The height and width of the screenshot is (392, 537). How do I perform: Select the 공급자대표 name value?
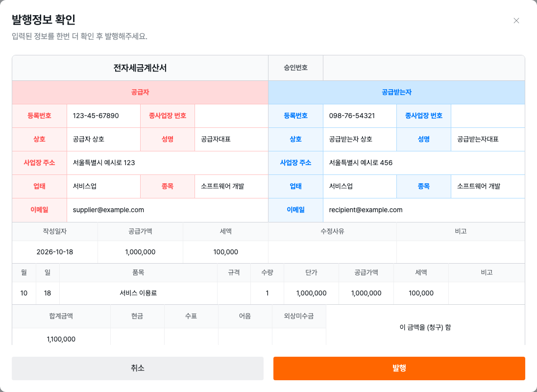216,139
